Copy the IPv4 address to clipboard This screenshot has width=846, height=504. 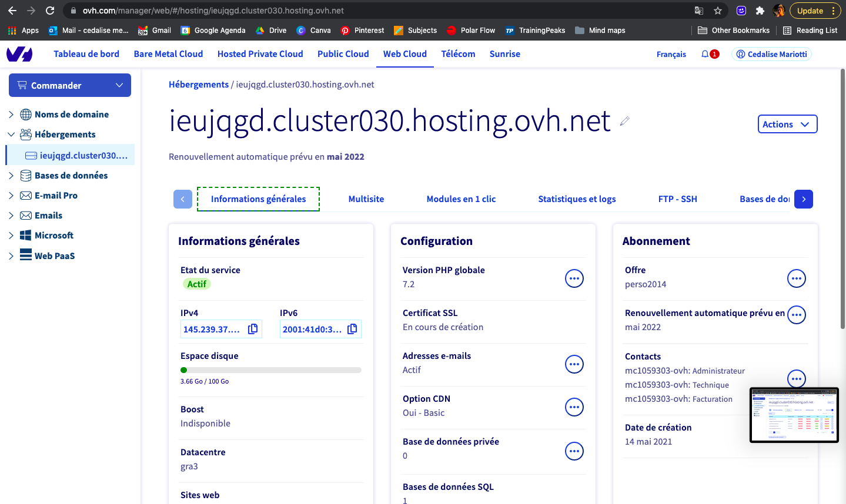(253, 329)
